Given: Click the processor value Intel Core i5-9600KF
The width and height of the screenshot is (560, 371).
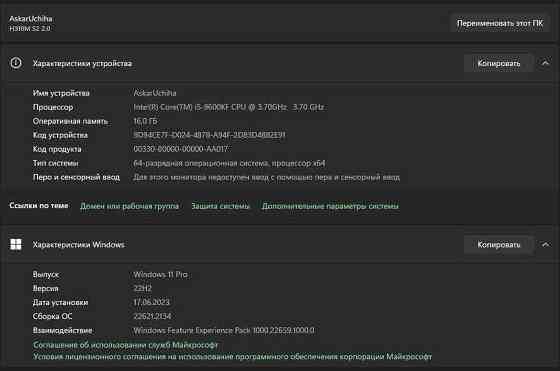Looking at the screenshot, I should pyautogui.click(x=229, y=107).
